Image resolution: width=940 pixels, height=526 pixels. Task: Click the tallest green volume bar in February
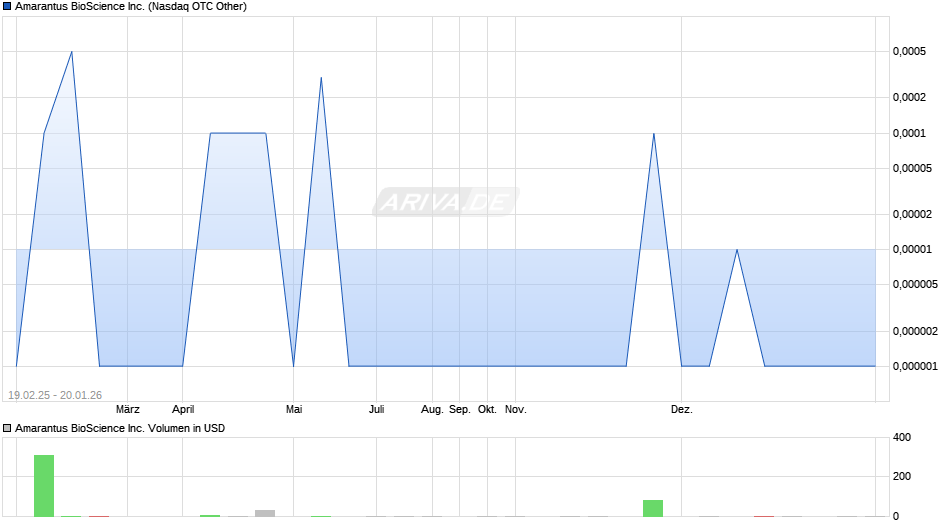click(44, 486)
